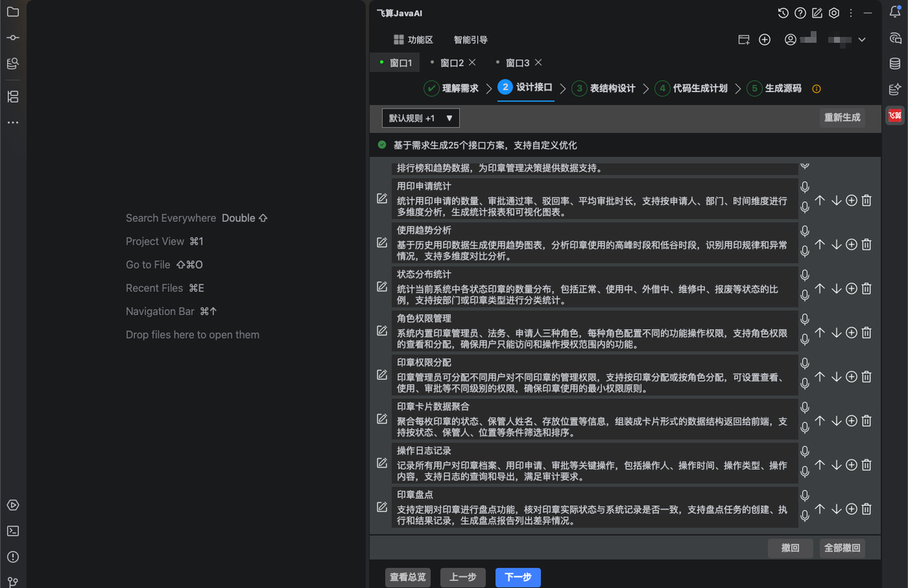
Task: Add an interface after 用印申请统计 row
Action: coord(851,201)
